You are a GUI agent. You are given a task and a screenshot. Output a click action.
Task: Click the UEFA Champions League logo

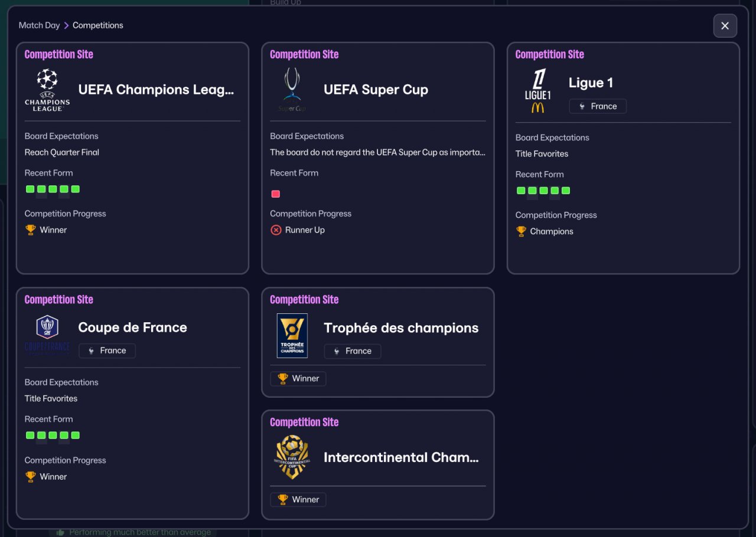tap(47, 90)
